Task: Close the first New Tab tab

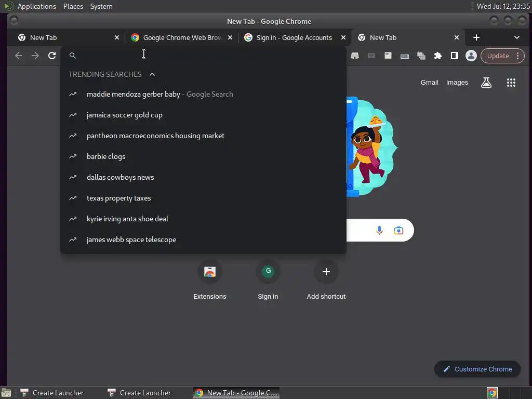Action: pyautogui.click(x=117, y=37)
